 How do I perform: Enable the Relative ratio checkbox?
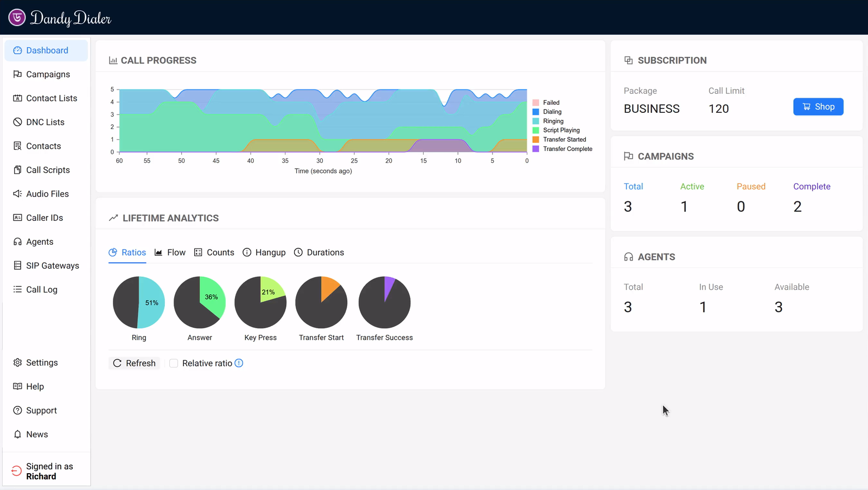[x=174, y=364]
